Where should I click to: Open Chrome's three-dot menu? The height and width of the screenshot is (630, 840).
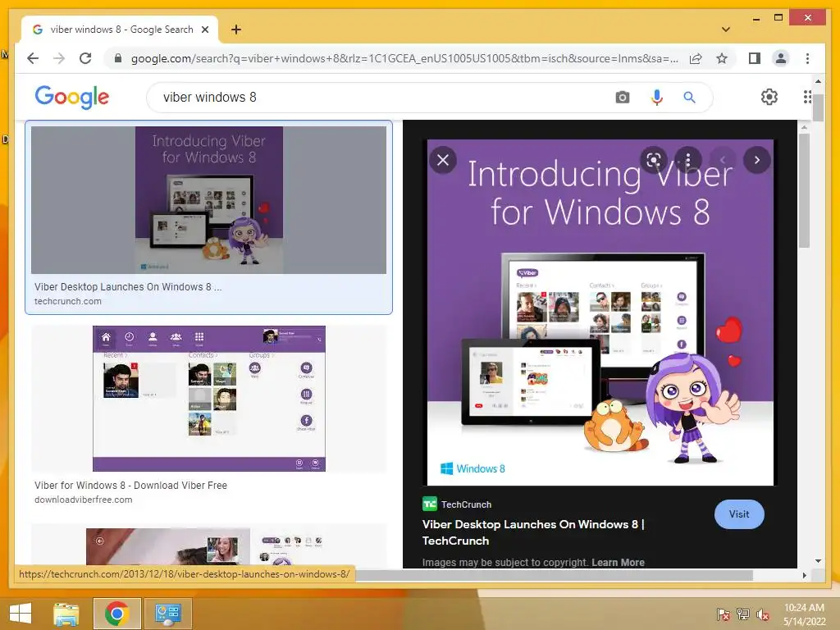click(807, 58)
